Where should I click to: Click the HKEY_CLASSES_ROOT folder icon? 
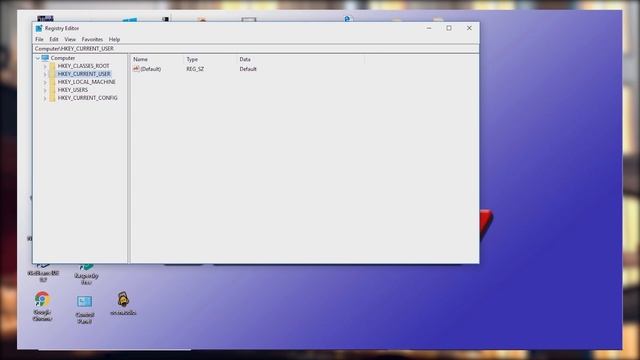coord(52,66)
